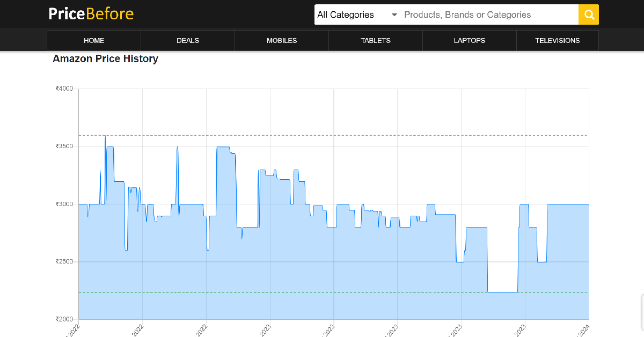644x337 pixels.
Task: Click the category dropdown arrow
Action: click(394, 14)
